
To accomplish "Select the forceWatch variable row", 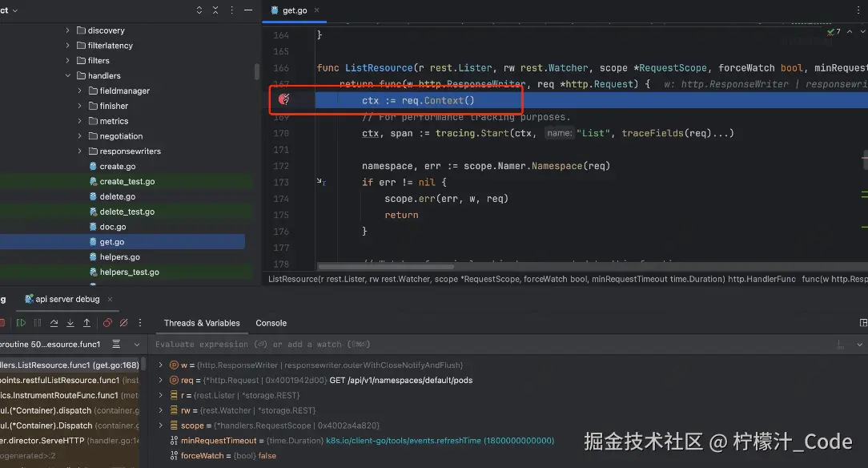I will click(223, 455).
